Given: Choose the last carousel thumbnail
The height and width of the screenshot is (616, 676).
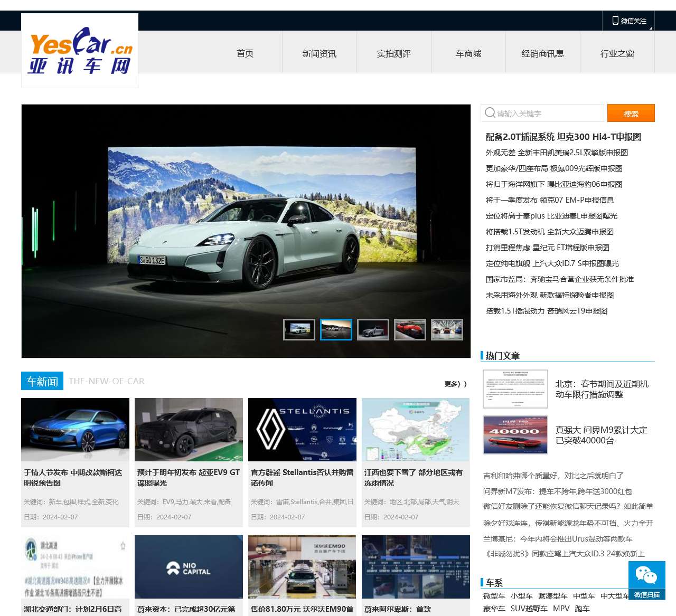Looking at the screenshot, I should point(447,329).
